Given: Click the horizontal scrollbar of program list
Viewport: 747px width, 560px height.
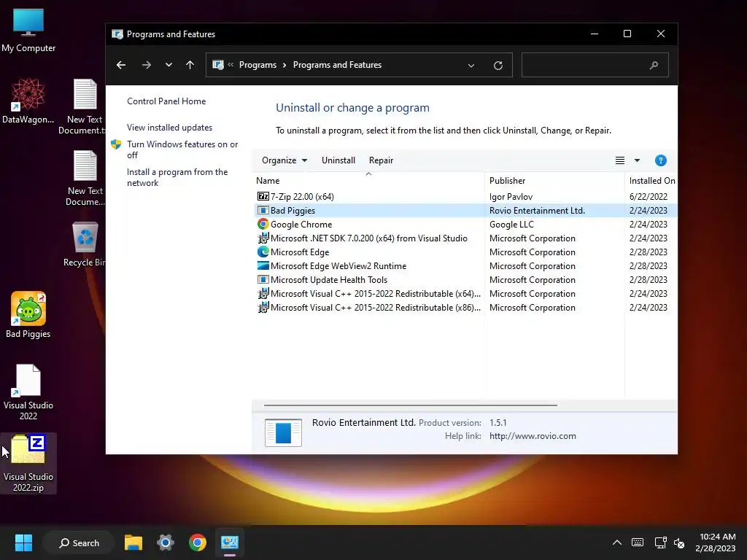Looking at the screenshot, I should pos(410,405).
